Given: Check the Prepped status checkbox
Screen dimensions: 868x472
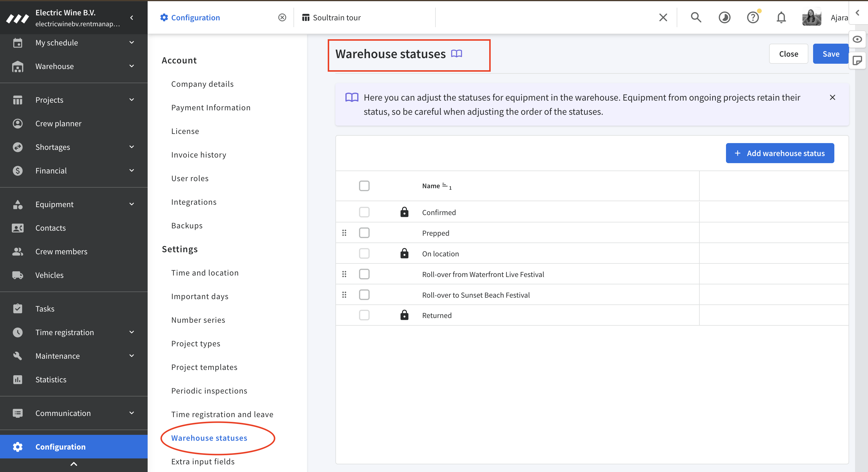Looking at the screenshot, I should coord(364,233).
